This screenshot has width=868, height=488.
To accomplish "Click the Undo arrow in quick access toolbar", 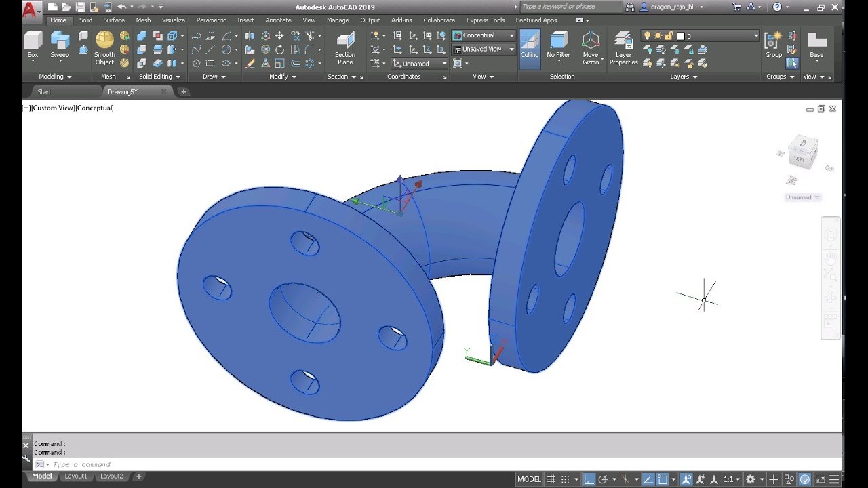I will (121, 7).
